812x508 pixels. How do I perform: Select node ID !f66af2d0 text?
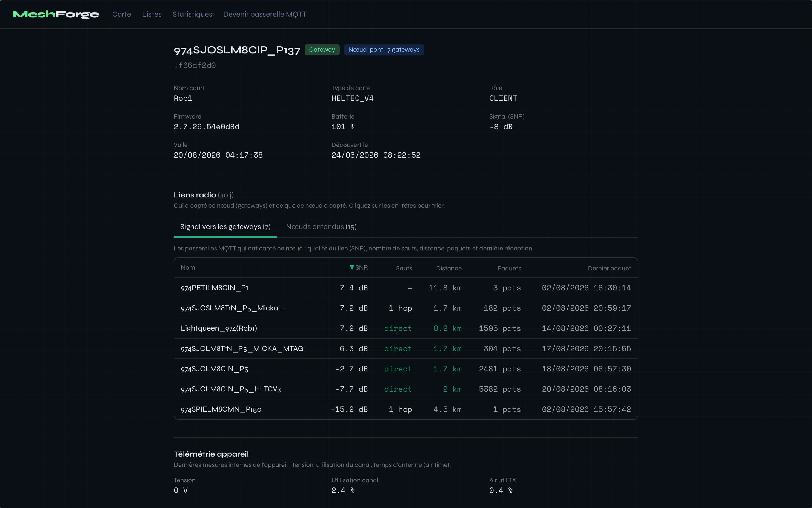click(195, 65)
